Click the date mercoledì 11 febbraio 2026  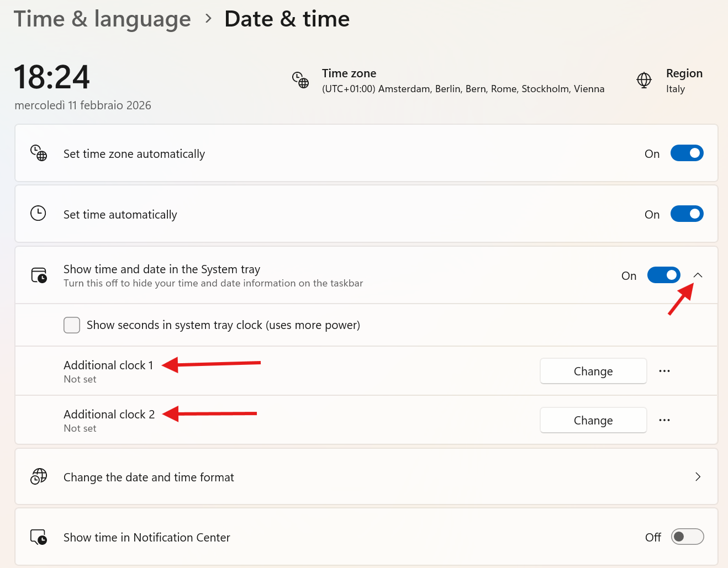(83, 105)
